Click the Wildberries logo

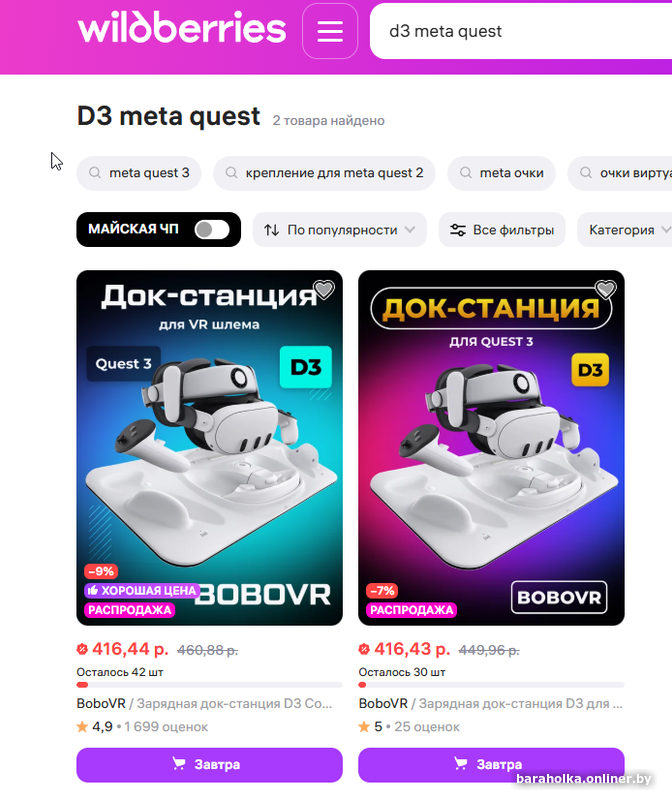(182, 29)
